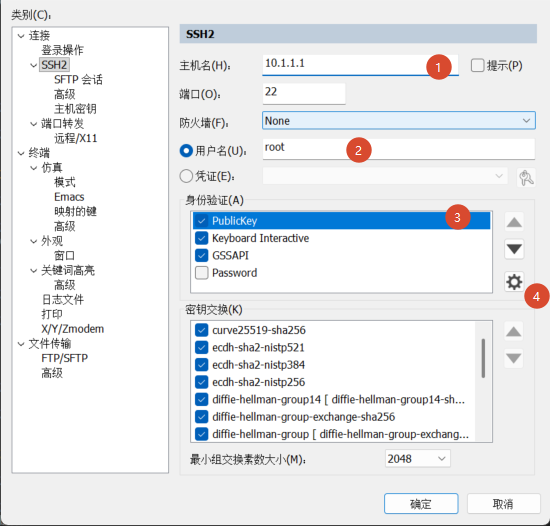The image size is (550, 526).
Task: Uncheck curve25519-sha256 key exchange
Action: click(x=201, y=330)
